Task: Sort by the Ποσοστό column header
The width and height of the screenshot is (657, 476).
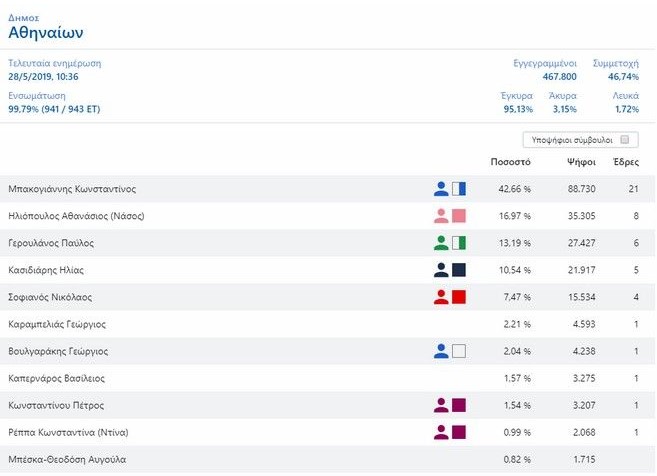Action: tap(510, 162)
